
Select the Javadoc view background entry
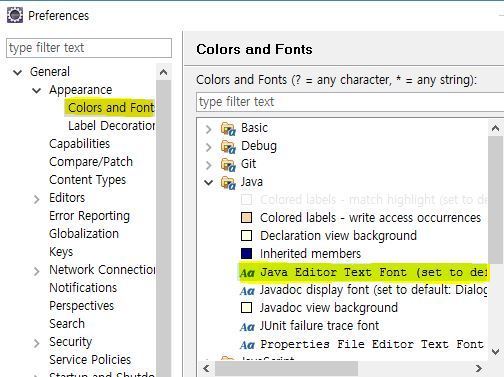point(329,308)
